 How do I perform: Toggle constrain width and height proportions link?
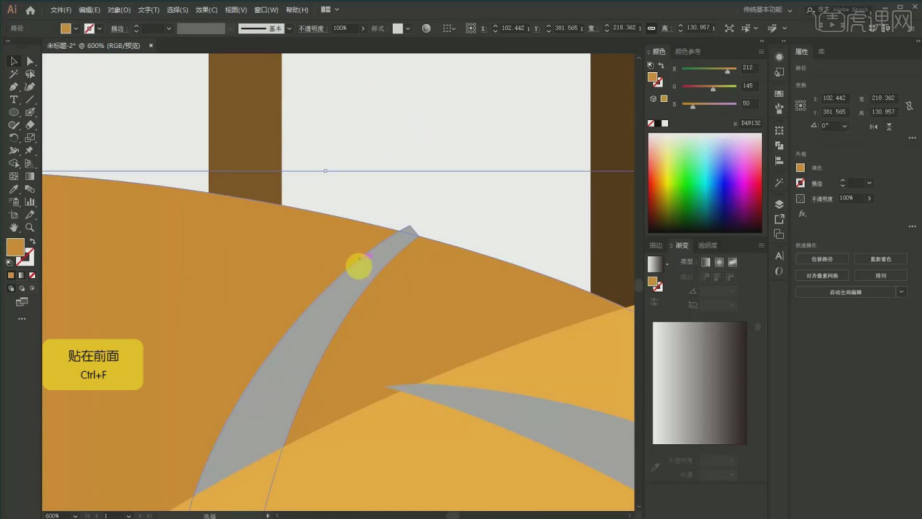pyautogui.click(x=908, y=104)
